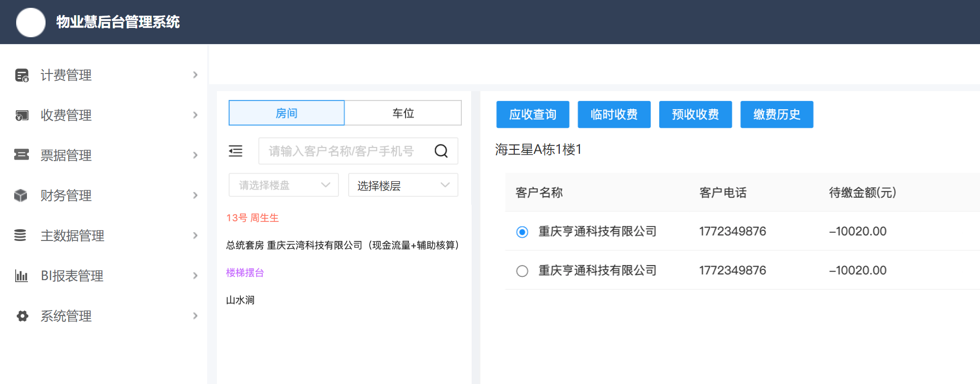Click the 系统管理 gear icon
This screenshot has width=980, height=384.
[22, 316]
